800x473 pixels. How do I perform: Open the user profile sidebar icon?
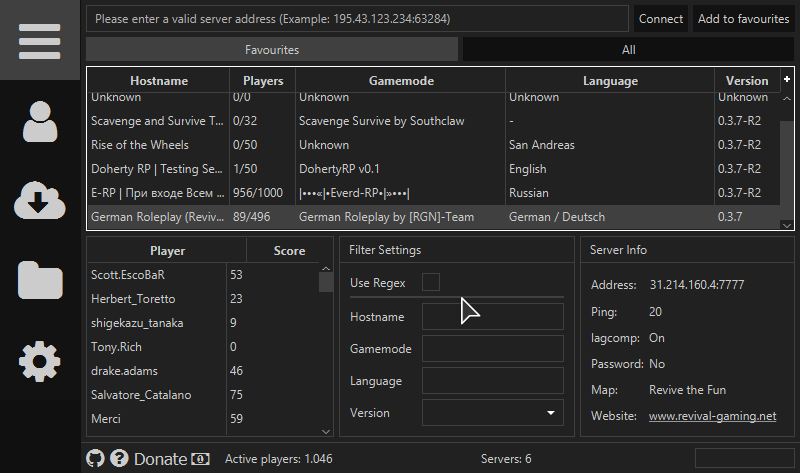(x=39, y=121)
